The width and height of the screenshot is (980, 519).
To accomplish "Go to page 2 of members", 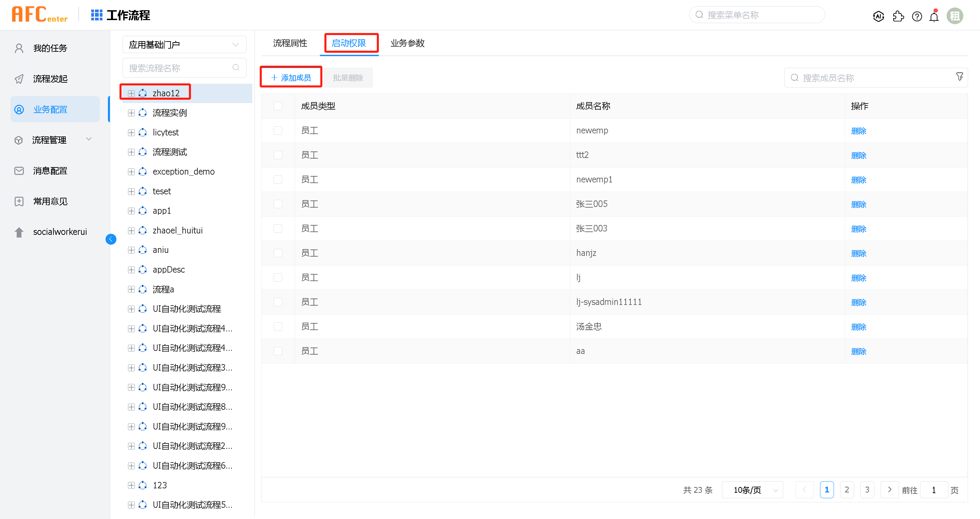I will coord(847,490).
